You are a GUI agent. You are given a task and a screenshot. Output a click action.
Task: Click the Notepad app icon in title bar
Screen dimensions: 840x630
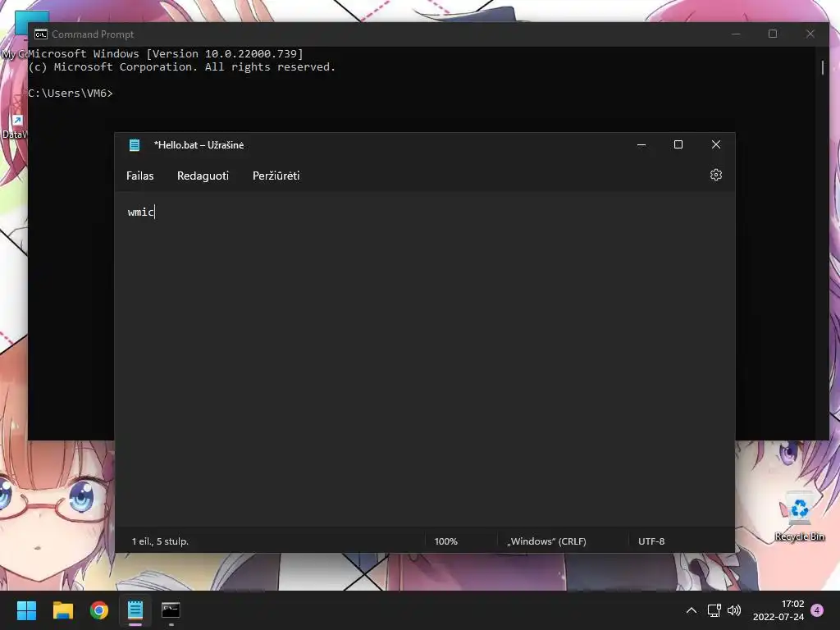pyautogui.click(x=135, y=144)
